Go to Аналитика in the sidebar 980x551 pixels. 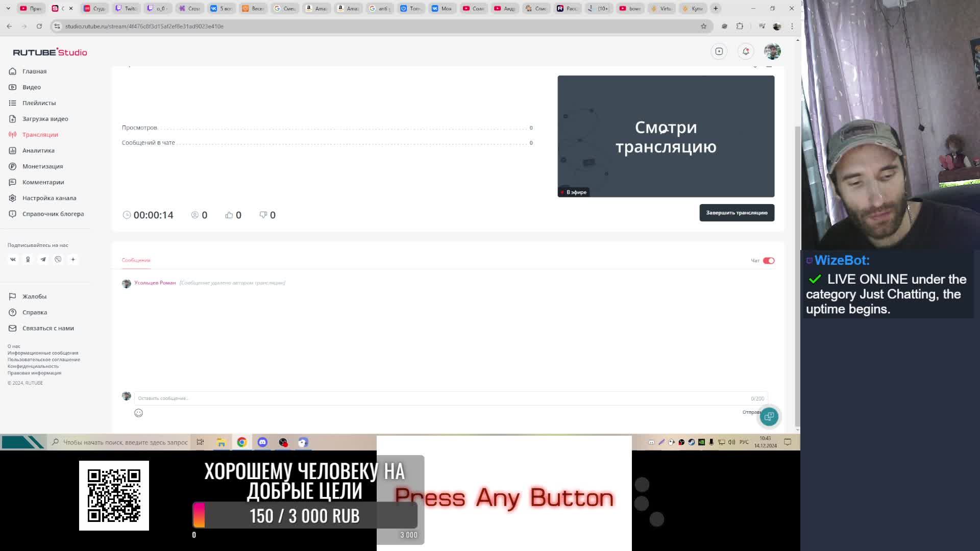tap(38, 151)
